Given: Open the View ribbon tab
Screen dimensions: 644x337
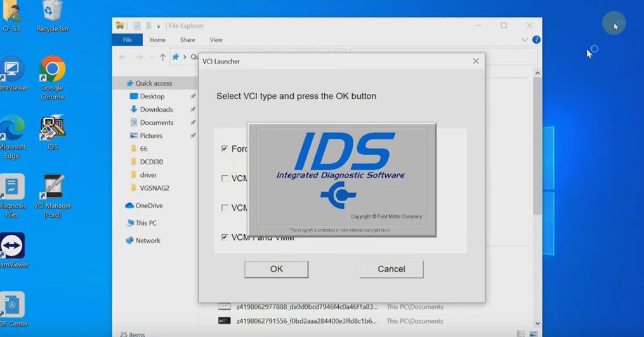Looking at the screenshot, I should click(216, 40).
